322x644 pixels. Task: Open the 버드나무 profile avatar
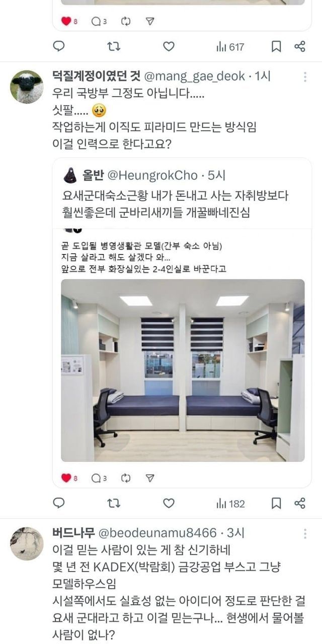27,544
